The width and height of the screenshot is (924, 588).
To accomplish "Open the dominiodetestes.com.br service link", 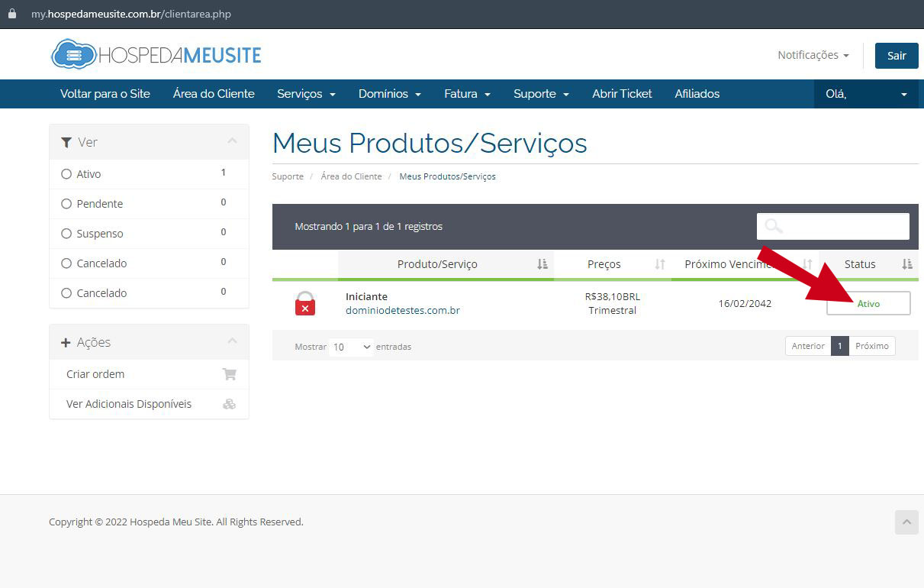I will pos(402,310).
